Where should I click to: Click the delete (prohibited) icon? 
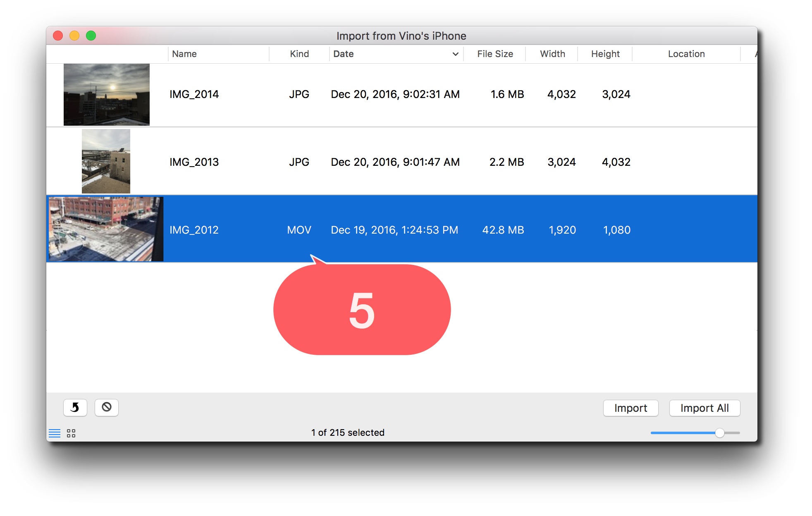point(107,408)
